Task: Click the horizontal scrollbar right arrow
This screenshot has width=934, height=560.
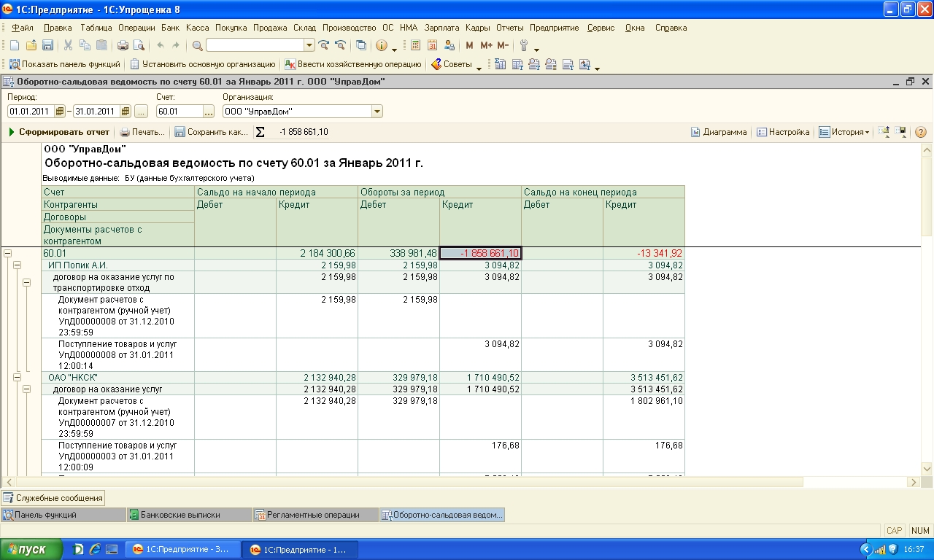Action: click(914, 482)
